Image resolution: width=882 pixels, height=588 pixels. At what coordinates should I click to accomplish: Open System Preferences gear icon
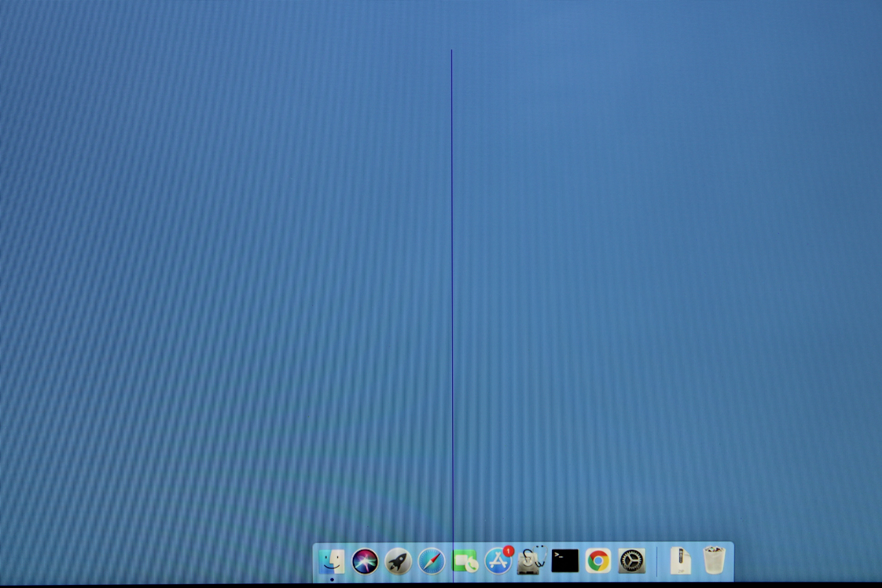[632, 561]
